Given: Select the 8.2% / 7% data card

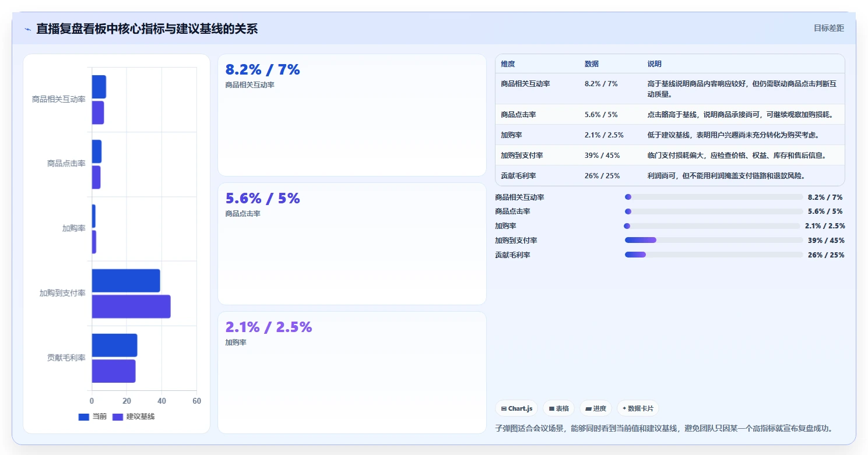Looking at the screenshot, I should pos(352,115).
